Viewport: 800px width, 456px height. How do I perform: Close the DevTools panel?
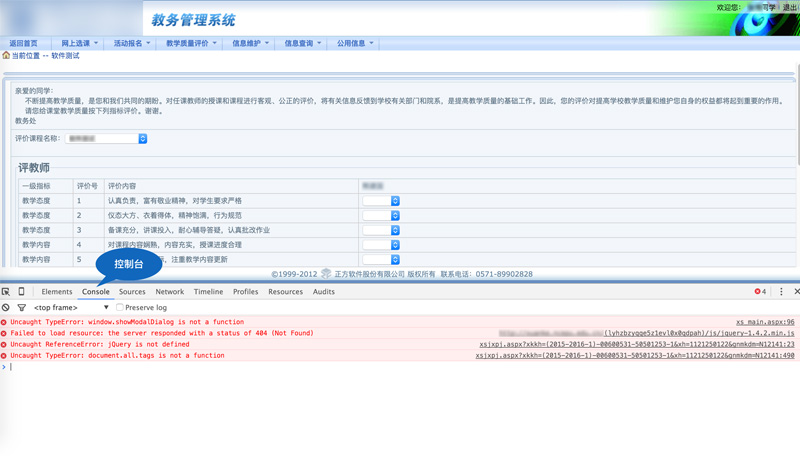coord(796,291)
